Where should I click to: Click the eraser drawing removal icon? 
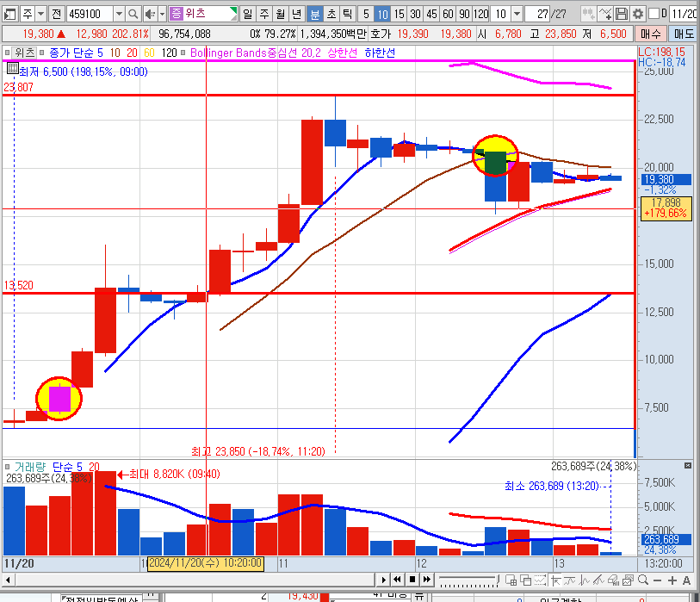(613, 580)
